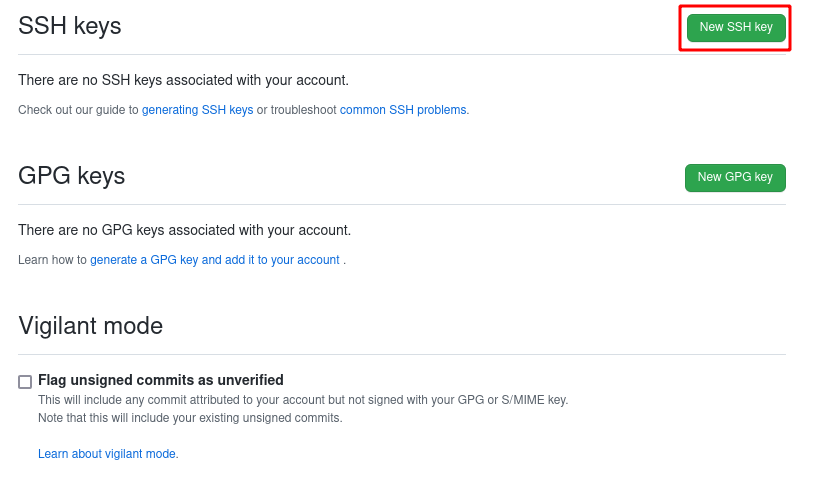Click the 'or troubleshoot' text
The image size is (816, 478).
(x=296, y=110)
